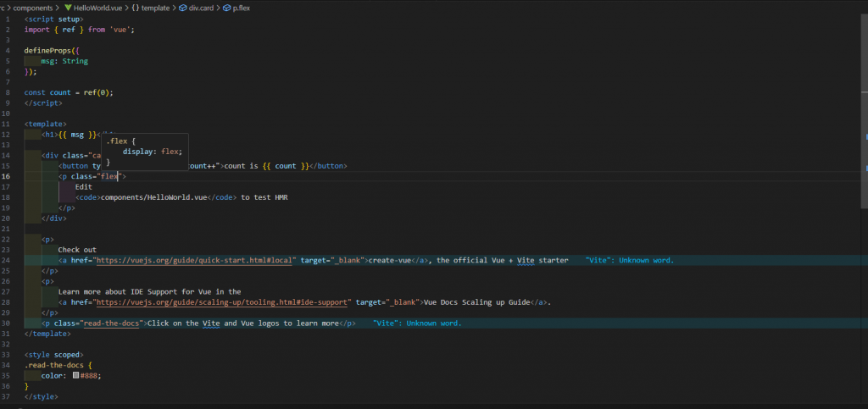The width and height of the screenshot is (868, 409).
Task: Click the opening <p> tag on line 22
Action: [x=47, y=240]
